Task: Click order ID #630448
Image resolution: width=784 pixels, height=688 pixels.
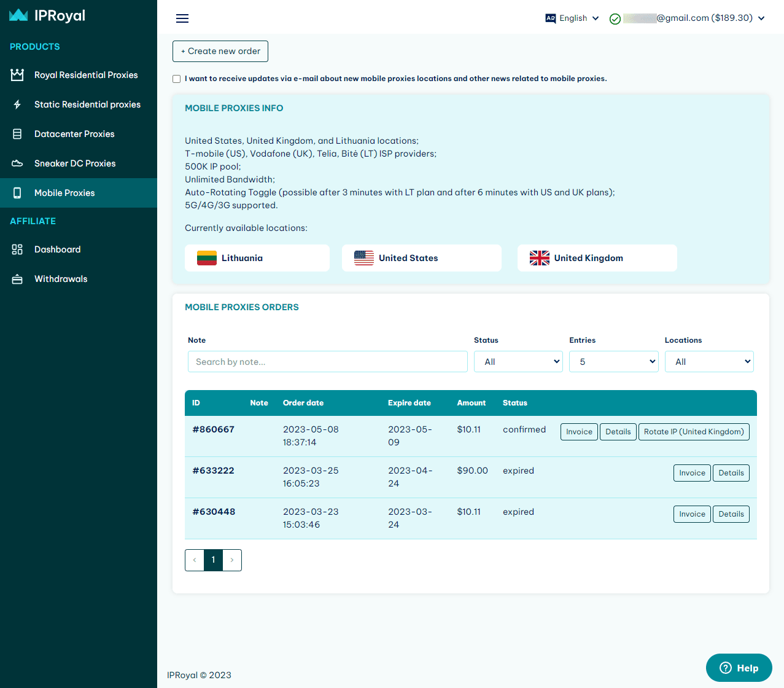Action: 214,512
